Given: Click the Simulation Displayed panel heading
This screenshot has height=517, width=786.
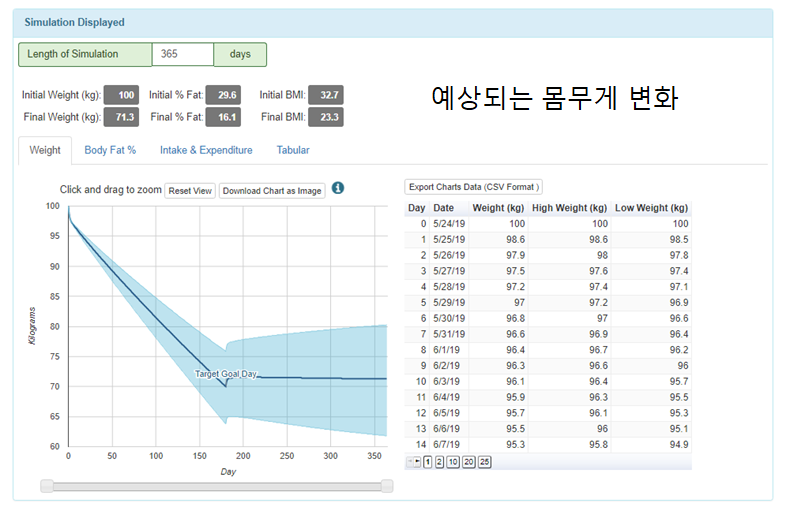Looking at the screenshot, I should [75, 22].
